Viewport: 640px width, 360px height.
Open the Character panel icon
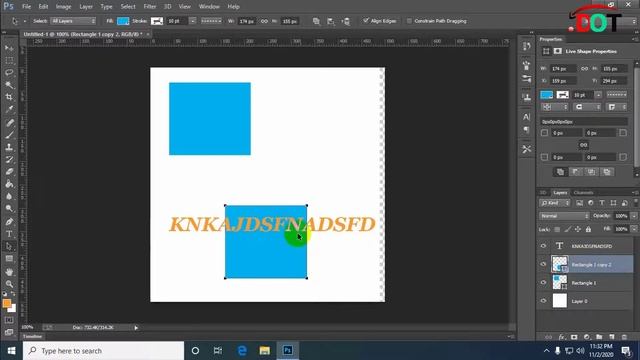tap(527, 117)
